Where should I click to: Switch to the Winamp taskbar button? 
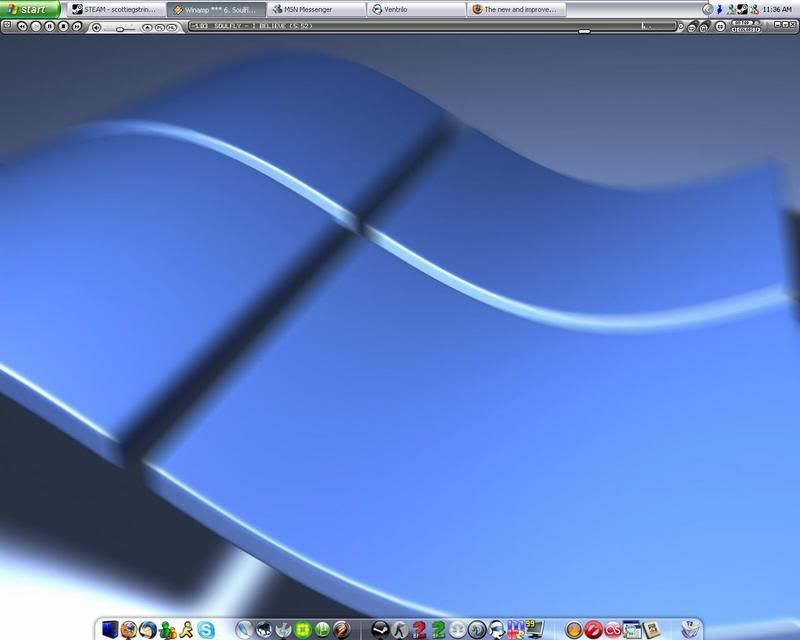pos(217,9)
